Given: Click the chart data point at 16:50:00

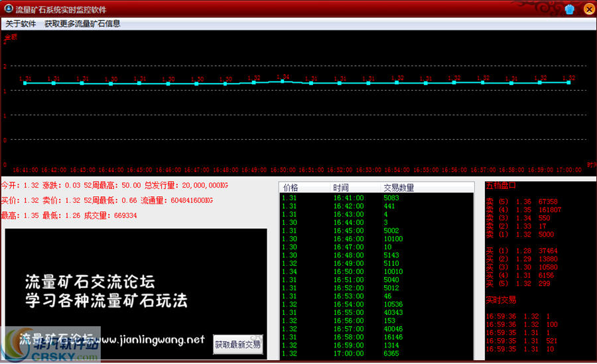Looking at the screenshot, I should (283, 81).
